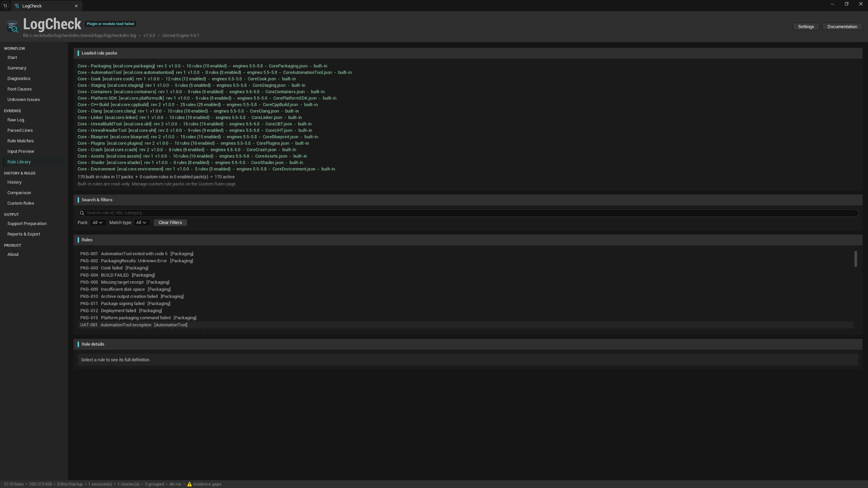Click the Rules list scrollbar thumb
Image resolution: width=868 pixels, height=488 pixels.
tap(856, 259)
